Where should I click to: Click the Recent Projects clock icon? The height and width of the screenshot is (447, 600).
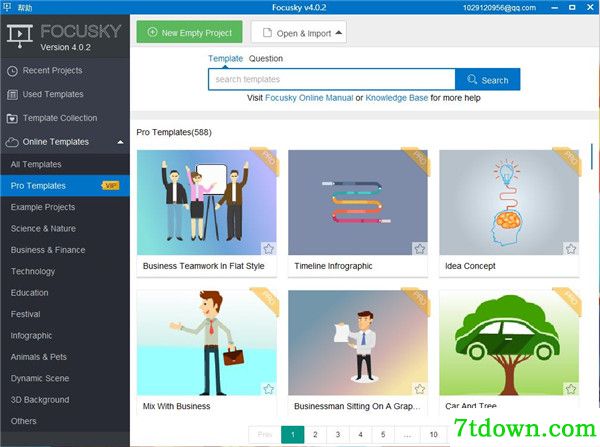click(12, 71)
